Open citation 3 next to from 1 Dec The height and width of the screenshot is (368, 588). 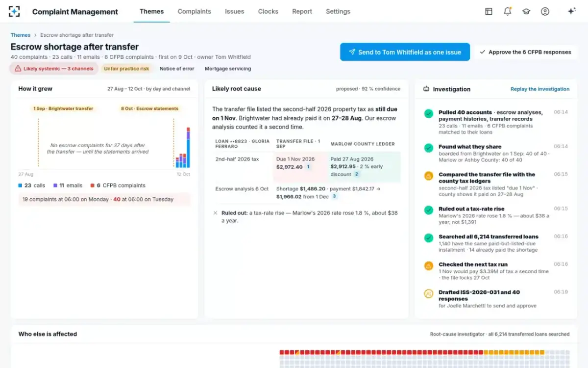pos(334,196)
